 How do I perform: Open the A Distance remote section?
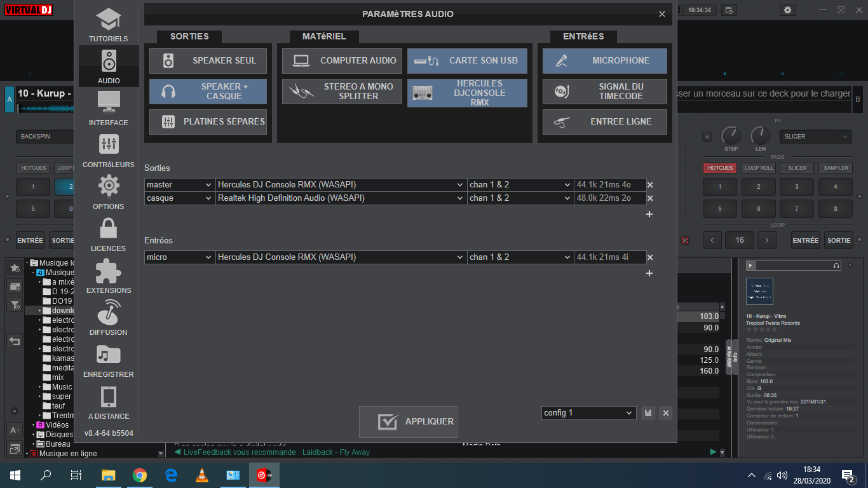pos(109,402)
